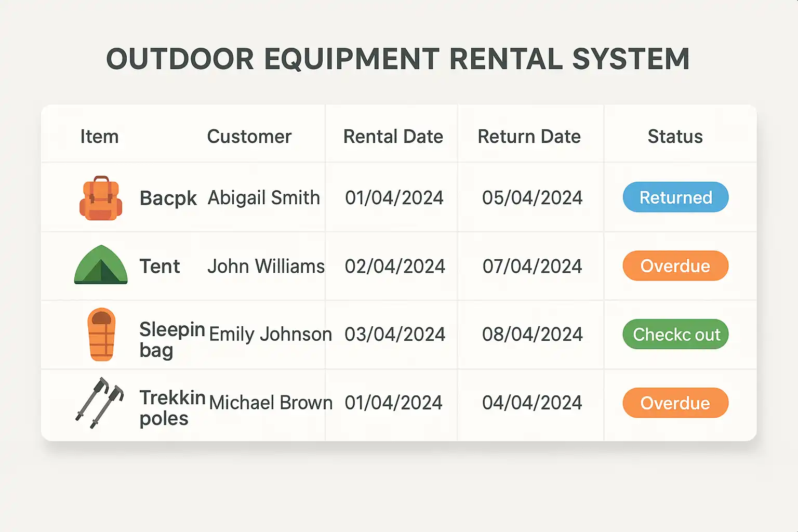Image resolution: width=798 pixels, height=532 pixels.
Task: Click rental date 03/04/2024
Action: pos(395,335)
